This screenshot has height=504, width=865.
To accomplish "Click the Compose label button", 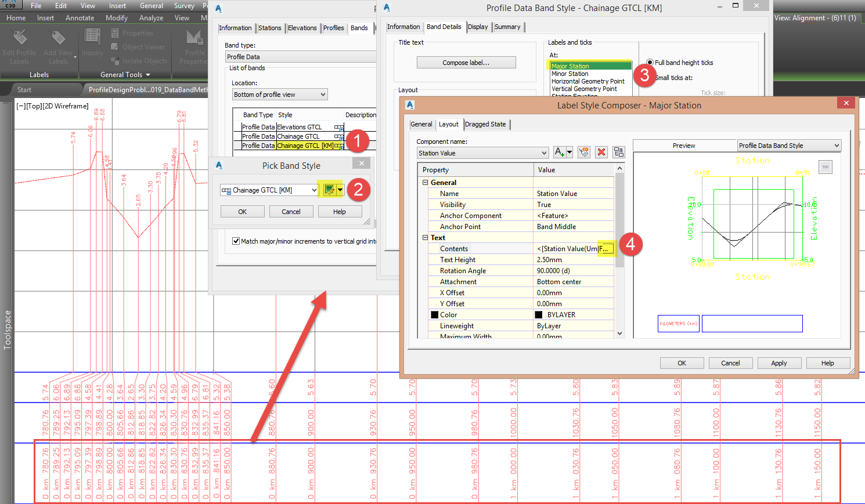I will tap(466, 62).
